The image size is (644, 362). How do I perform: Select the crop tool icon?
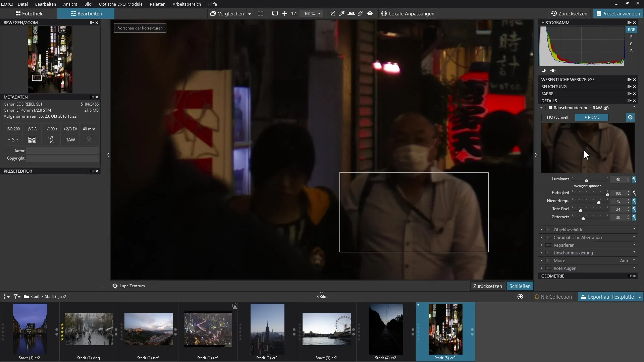tap(332, 13)
